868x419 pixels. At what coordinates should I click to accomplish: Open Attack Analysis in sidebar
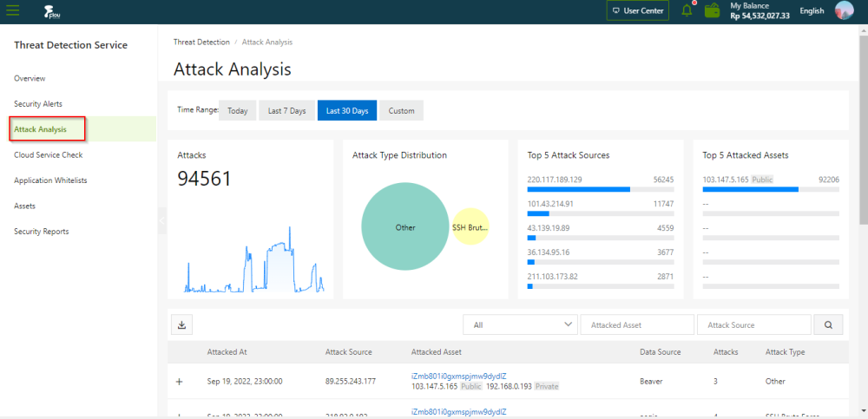pos(41,129)
